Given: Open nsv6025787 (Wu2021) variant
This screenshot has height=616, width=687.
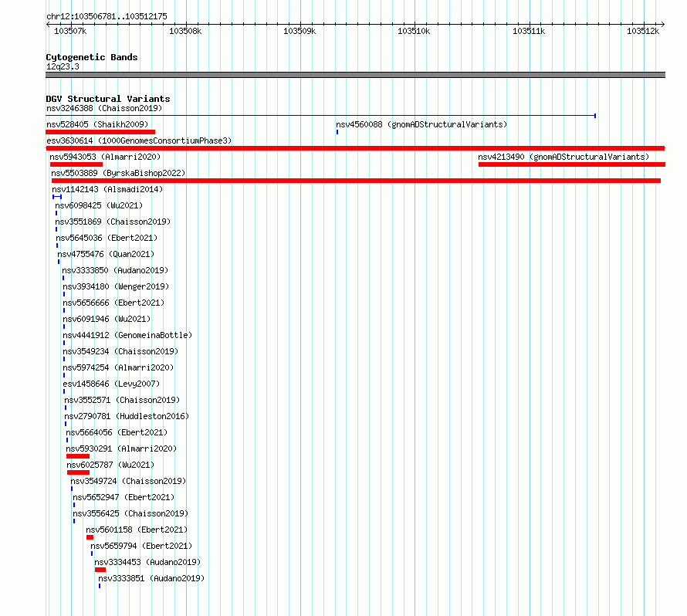Looking at the screenshot, I should (111, 465).
